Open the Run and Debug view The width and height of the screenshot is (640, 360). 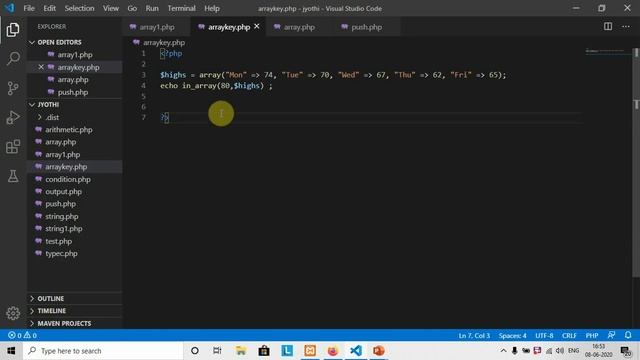(x=13, y=118)
